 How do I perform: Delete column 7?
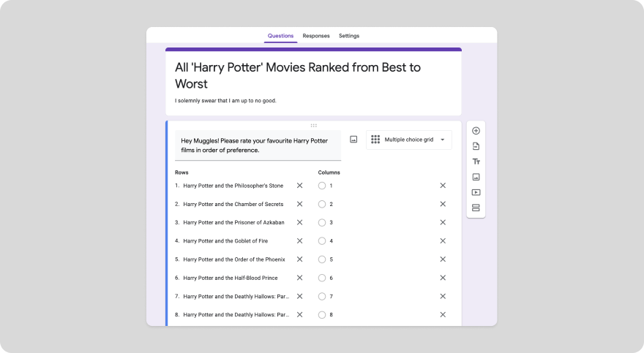pos(443,296)
